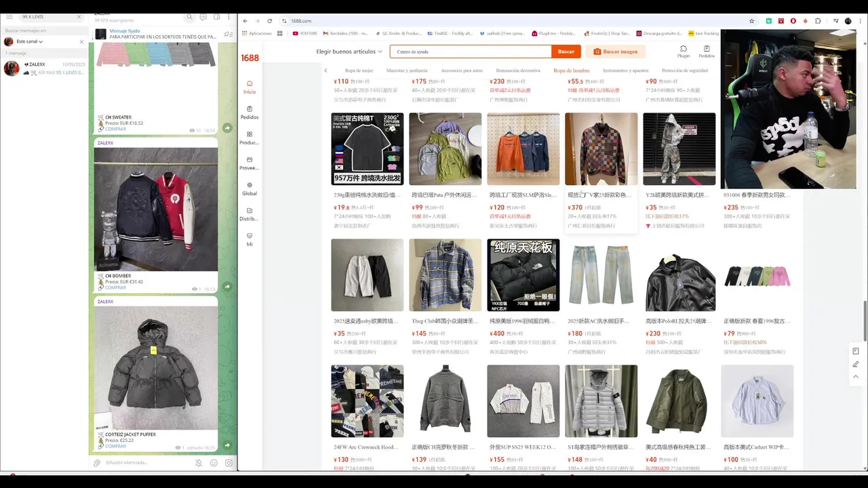Forward the CH BOMBER post
The image size is (868, 488).
pos(228,287)
